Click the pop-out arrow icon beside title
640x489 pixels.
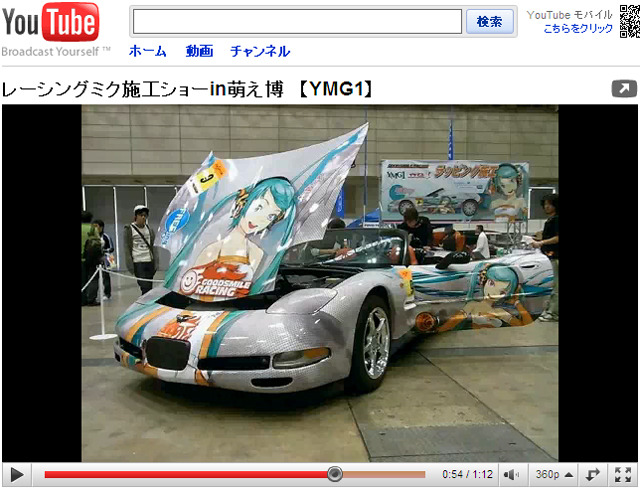tap(624, 89)
